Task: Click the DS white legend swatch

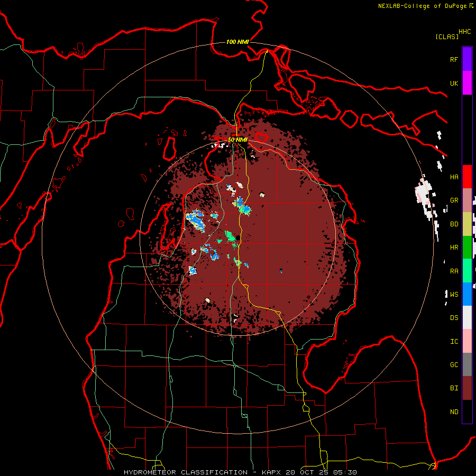Action: 467,317
